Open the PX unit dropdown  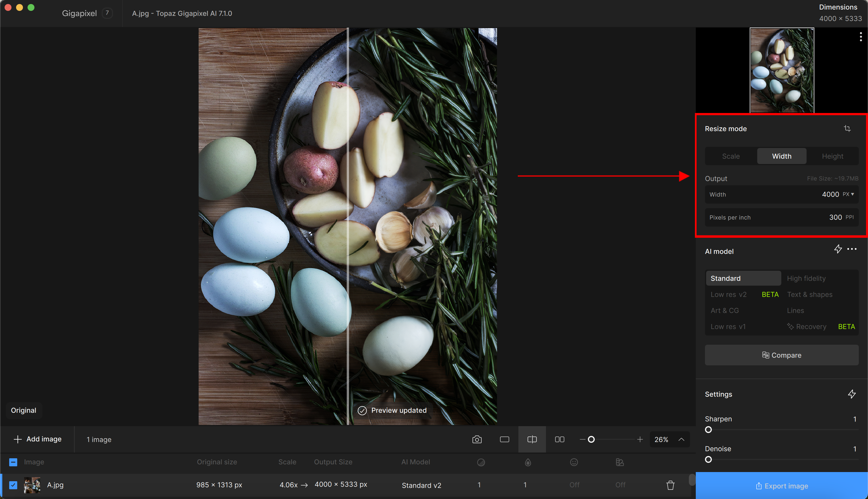pyautogui.click(x=848, y=194)
